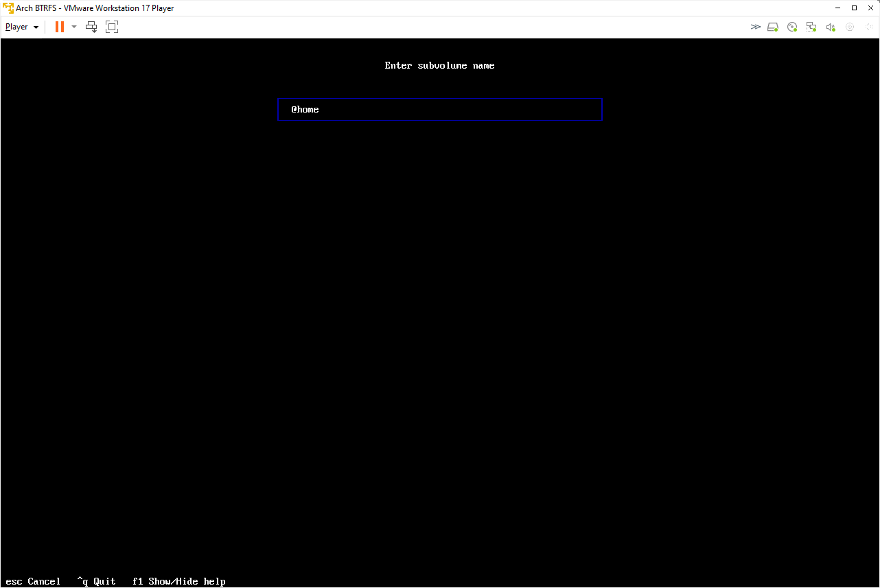Screen dimensions: 880x588
Task: Pause the virtual machine with the orange button
Action: (60, 27)
